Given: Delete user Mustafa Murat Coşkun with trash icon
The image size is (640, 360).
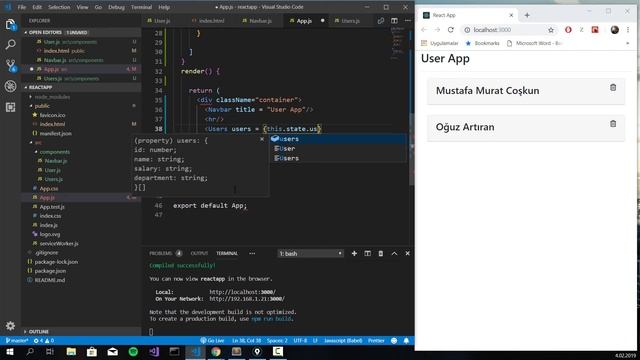Looking at the screenshot, I should 613,87.
